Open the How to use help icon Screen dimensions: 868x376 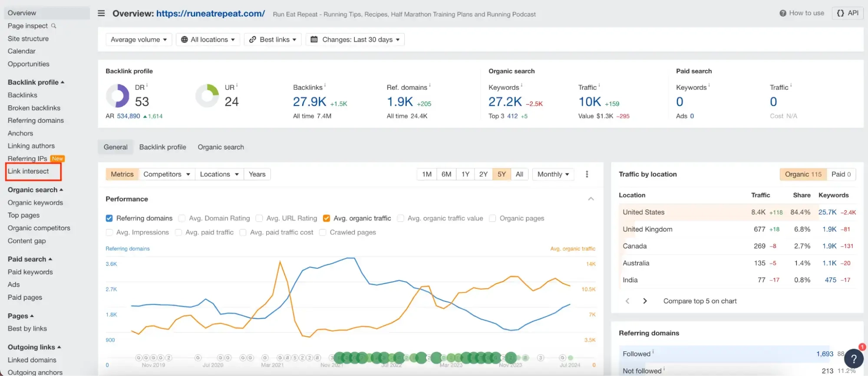(782, 13)
